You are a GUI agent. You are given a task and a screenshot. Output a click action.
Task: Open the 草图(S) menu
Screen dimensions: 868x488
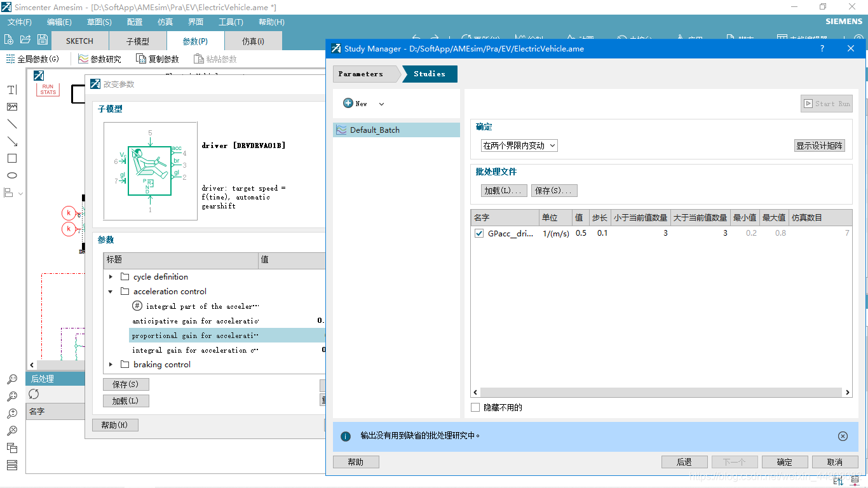pos(99,22)
